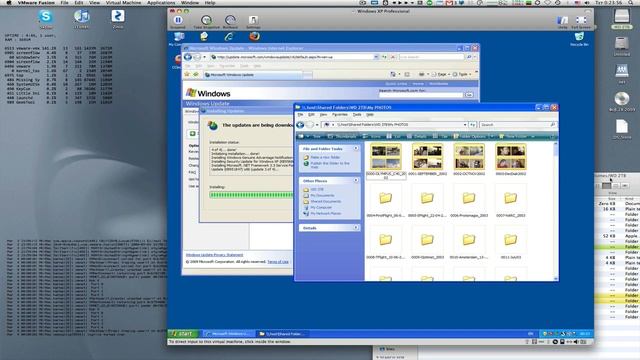Click the XP Start button
The height and width of the screenshot is (360, 640).
[x=183, y=333]
